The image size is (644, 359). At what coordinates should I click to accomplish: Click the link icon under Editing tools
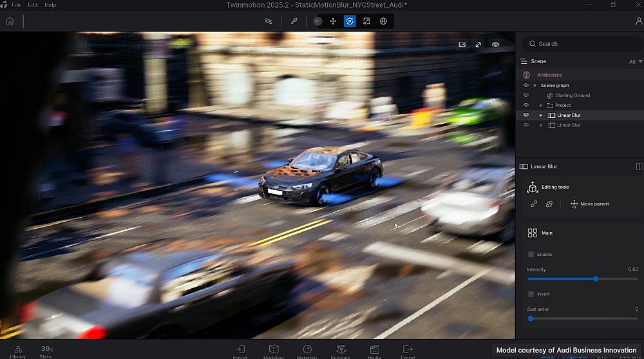pos(533,204)
